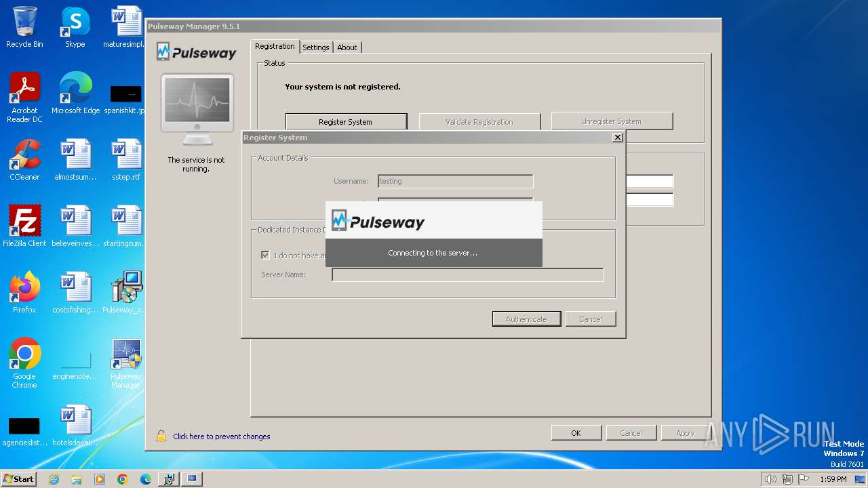The width and height of the screenshot is (868, 488).
Task: Open the Pulseway installer desktop icon
Action: click(x=125, y=293)
